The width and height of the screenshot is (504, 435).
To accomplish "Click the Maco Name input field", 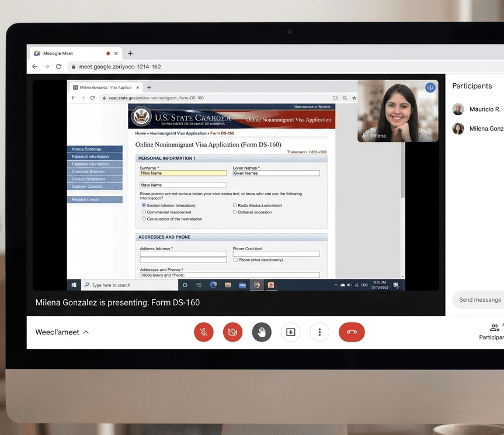I will click(x=183, y=185).
